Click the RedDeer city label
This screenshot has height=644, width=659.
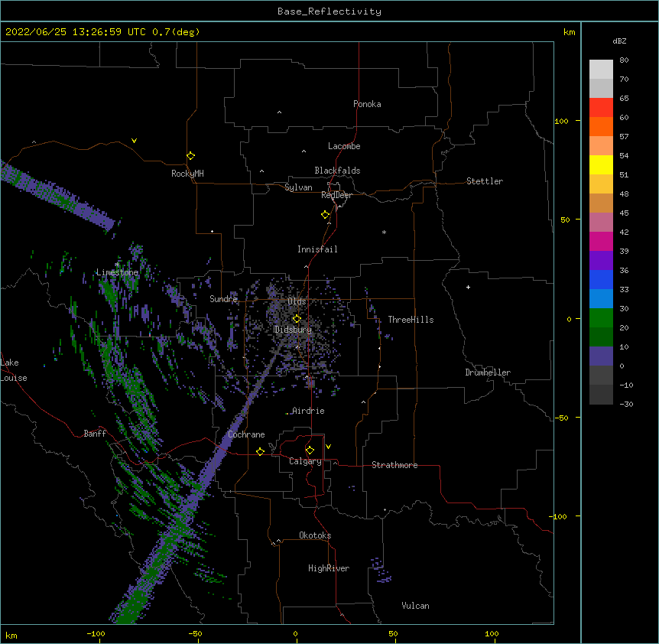(x=336, y=195)
